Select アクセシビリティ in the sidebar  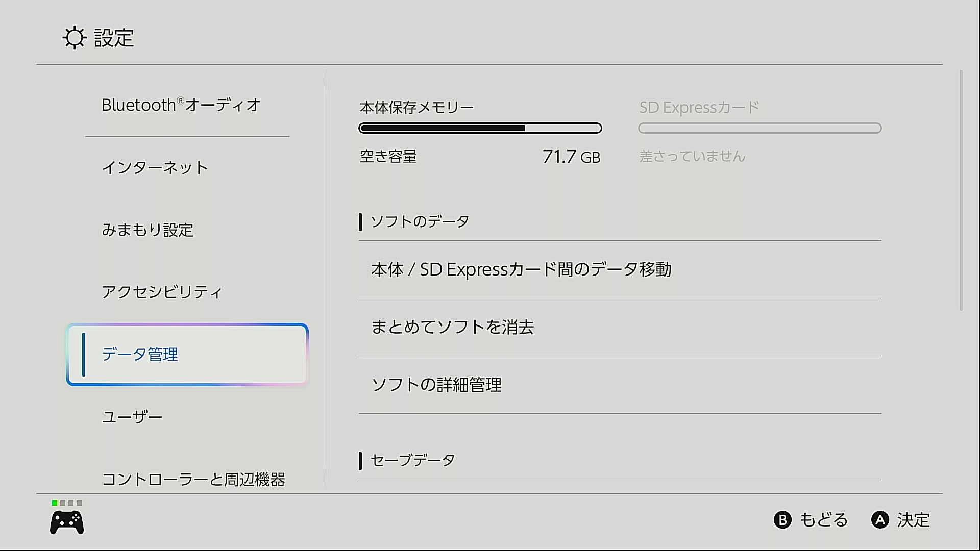coord(162,292)
